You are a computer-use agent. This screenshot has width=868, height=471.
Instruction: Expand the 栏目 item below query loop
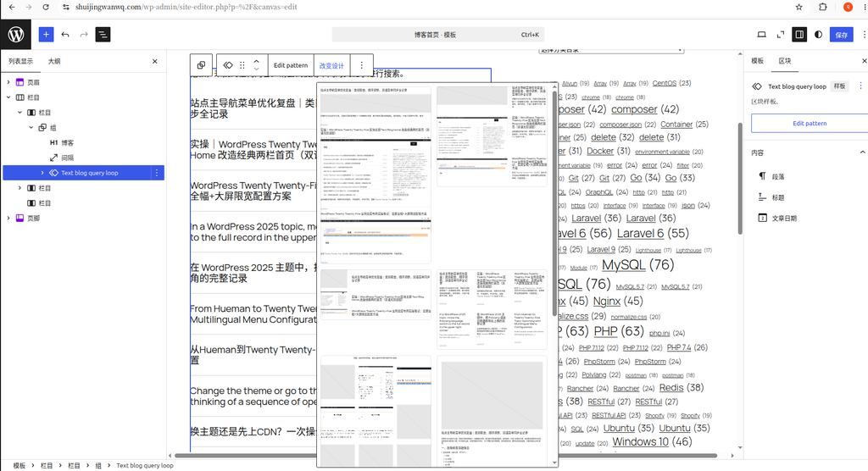[20, 188]
